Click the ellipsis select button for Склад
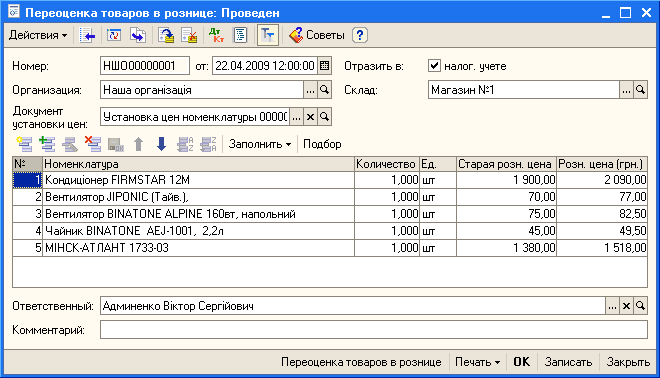 point(626,90)
